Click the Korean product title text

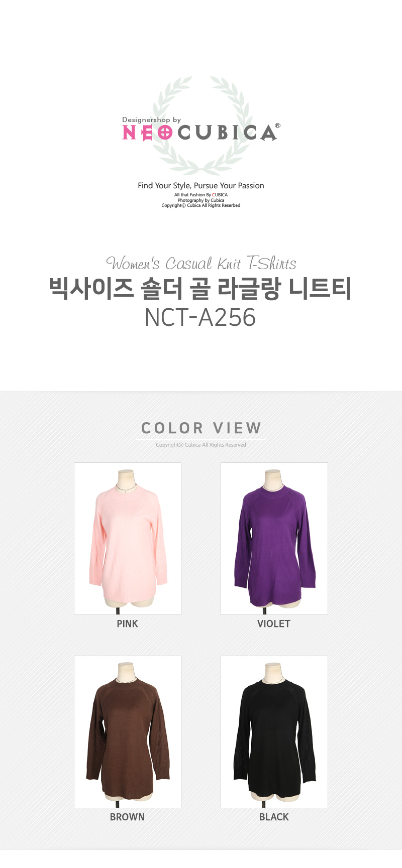(200, 289)
